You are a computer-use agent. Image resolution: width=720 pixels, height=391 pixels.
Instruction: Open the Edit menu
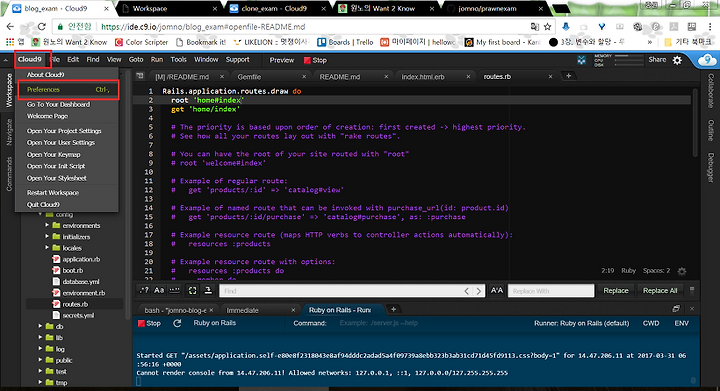tap(73, 60)
